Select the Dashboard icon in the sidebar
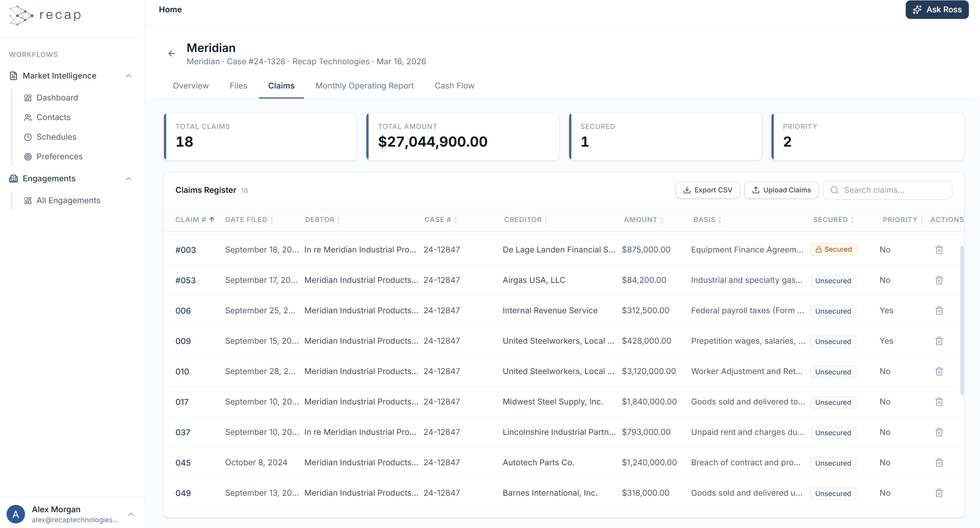The image size is (980, 528). 27,97
